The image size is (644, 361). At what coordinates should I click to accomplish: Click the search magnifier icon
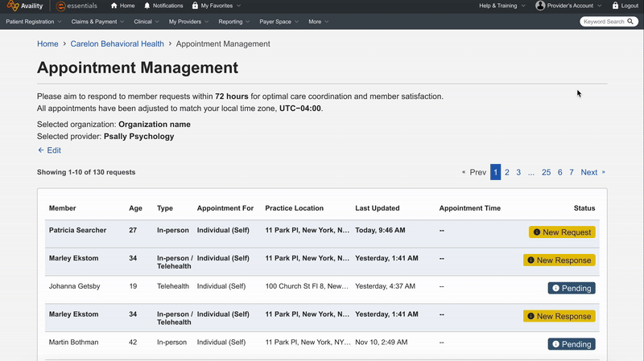tap(630, 22)
